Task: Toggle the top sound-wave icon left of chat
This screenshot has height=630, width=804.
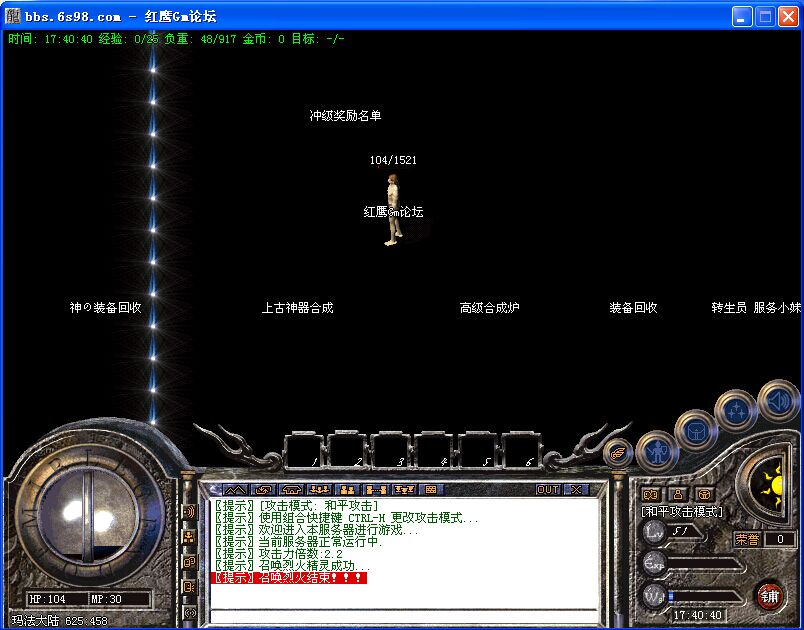Action: pos(190,512)
